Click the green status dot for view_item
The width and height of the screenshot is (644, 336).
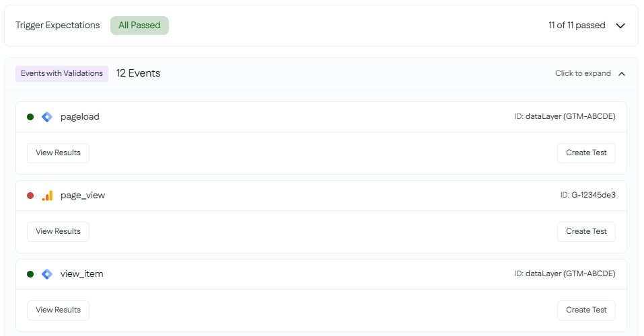pyautogui.click(x=30, y=274)
